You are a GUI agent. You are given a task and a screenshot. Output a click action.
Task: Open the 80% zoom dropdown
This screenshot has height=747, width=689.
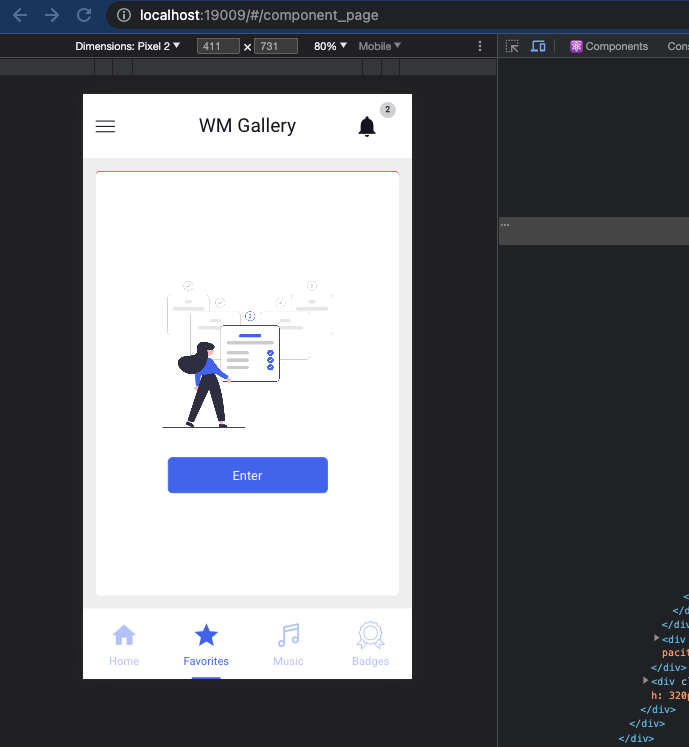click(x=330, y=46)
